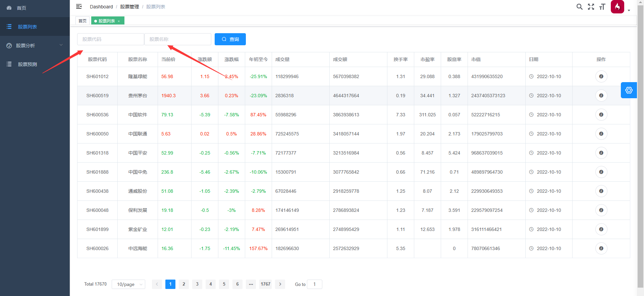This screenshot has height=296, width=644.
Task: Click the 首页 dashboard icon in sidebar
Action: (9, 8)
